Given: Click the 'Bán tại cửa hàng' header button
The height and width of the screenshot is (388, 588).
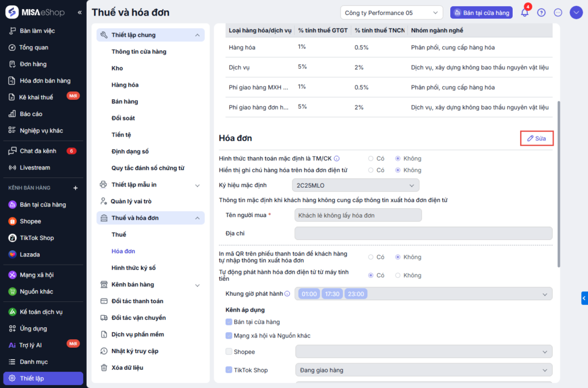Looking at the screenshot, I should tap(481, 13).
